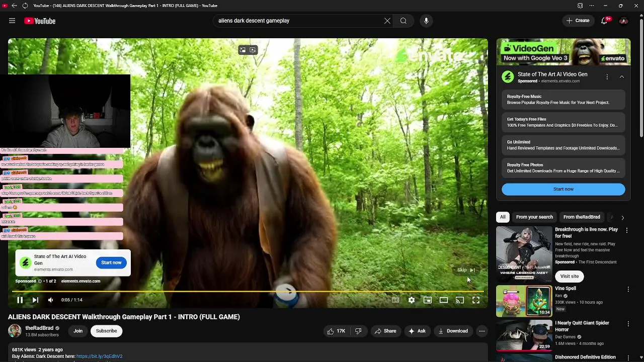Download the video

[x=453, y=331]
